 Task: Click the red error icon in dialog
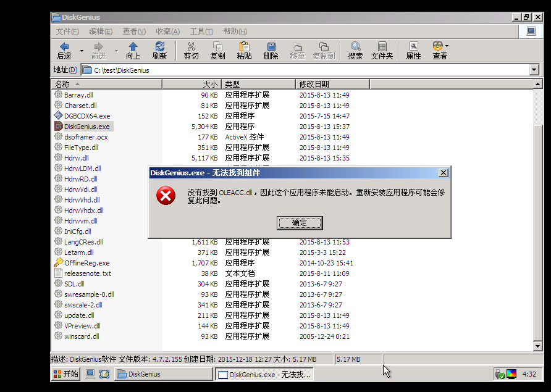pos(166,196)
